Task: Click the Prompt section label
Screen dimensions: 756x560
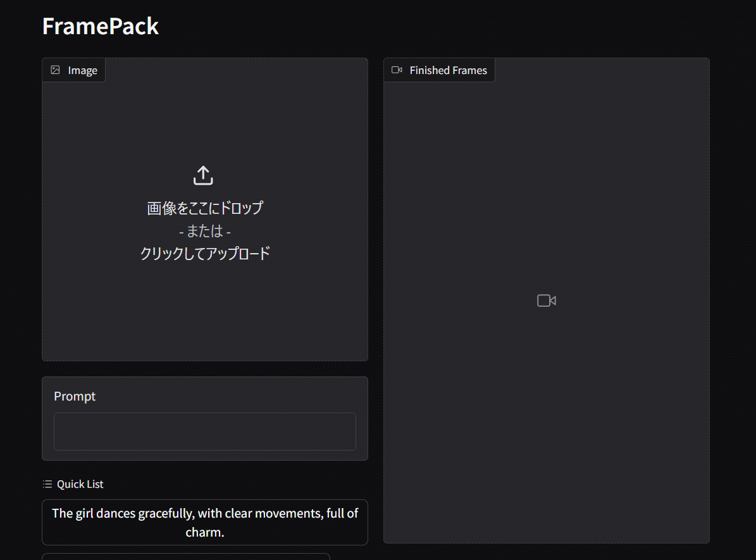Action: pos(75,395)
